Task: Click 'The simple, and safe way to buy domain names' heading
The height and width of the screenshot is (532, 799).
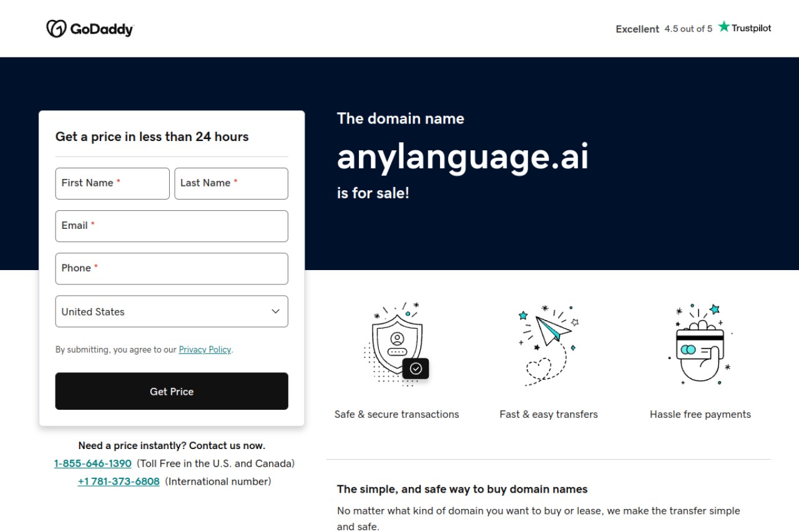Action: tap(463, 489)
